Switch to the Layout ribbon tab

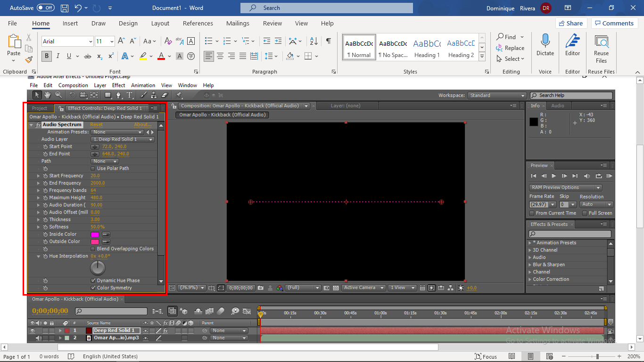tap(160, 23)
